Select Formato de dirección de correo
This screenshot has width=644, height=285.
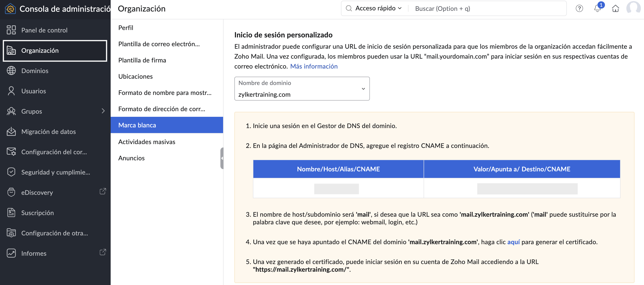point(167,109)
